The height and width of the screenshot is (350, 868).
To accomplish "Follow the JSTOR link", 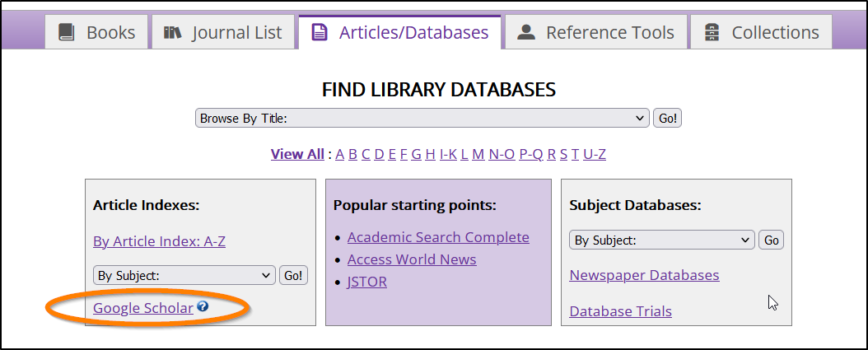I will 367,282.
